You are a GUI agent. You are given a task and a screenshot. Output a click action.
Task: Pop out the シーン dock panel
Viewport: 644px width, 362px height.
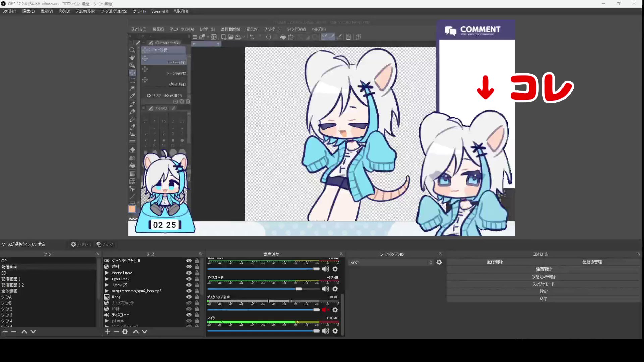(97, 254)
